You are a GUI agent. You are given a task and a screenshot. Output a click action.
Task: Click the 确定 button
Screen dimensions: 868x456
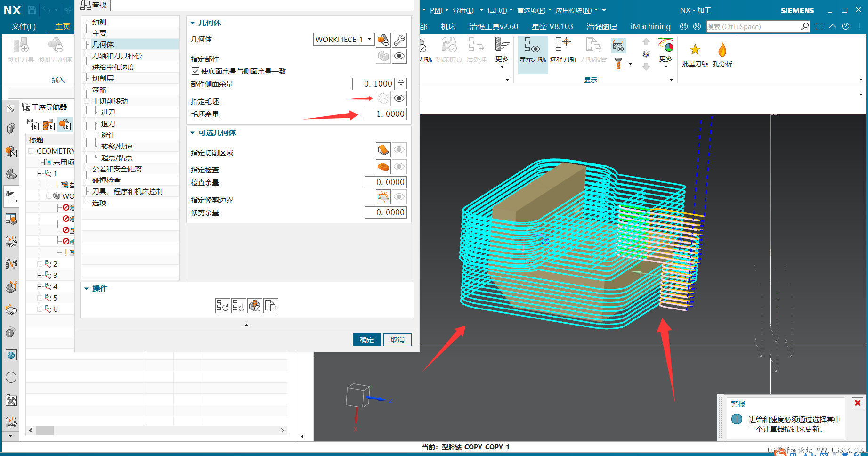pos(366,340)
